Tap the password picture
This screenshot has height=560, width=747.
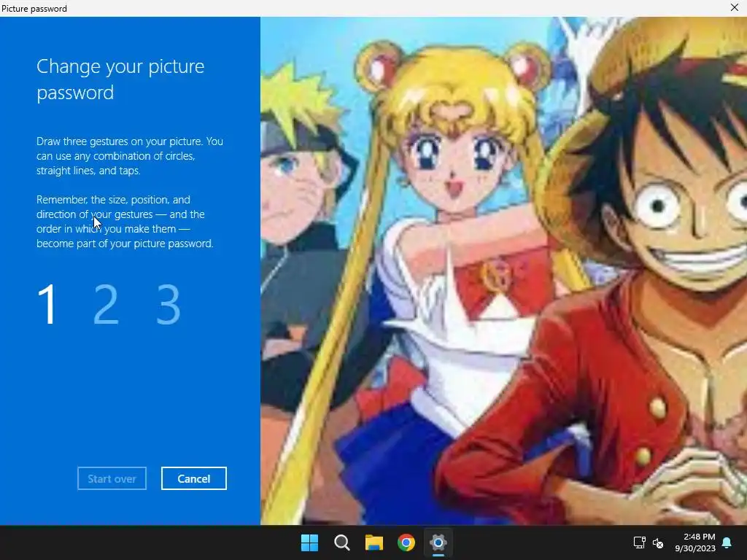coord(503,271)
